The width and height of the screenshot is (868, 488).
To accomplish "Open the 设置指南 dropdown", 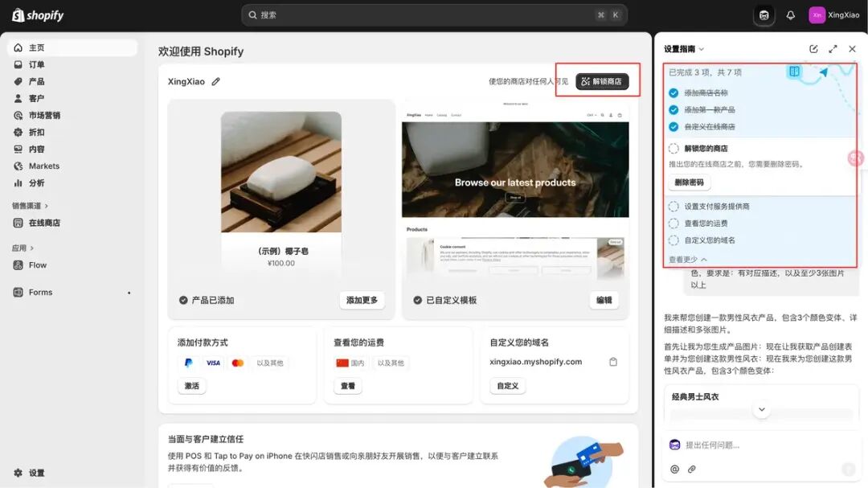I will [684, 49].
